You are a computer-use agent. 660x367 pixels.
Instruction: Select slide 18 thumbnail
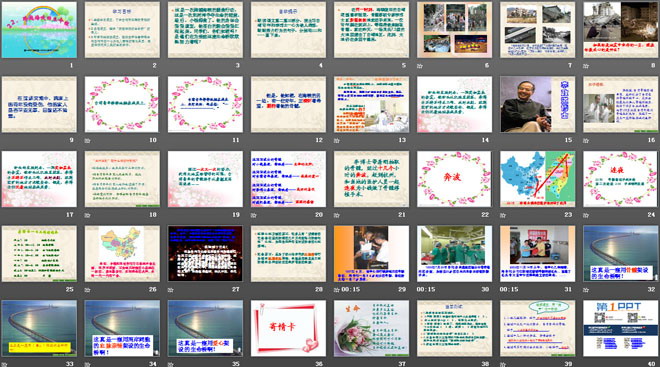tap(122, 179)
